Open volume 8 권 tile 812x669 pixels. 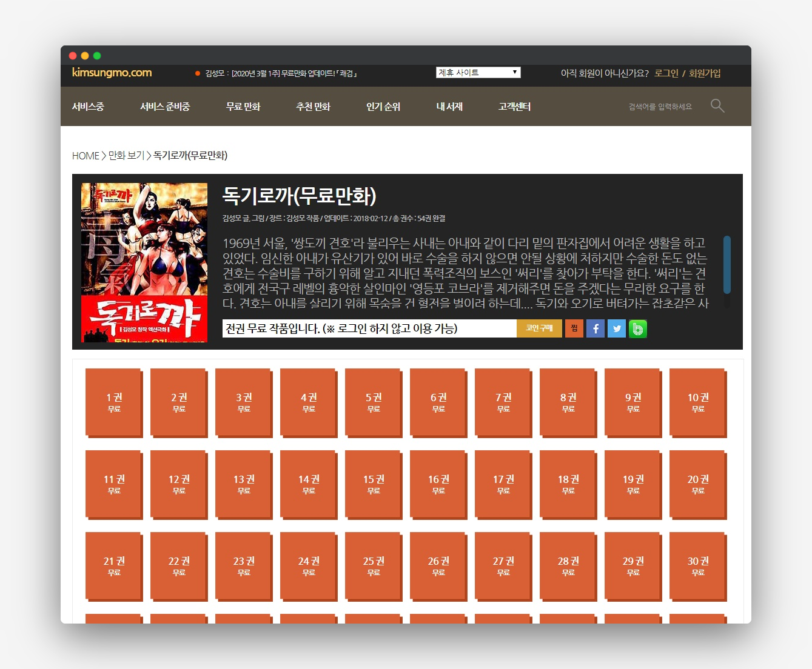568,402
